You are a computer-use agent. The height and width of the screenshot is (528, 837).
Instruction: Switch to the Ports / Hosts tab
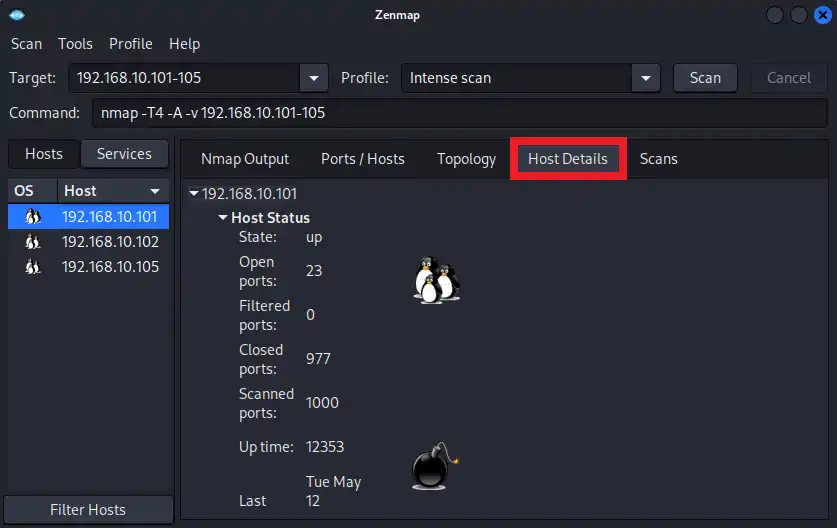pyautogui.click(x=362, y=159)
